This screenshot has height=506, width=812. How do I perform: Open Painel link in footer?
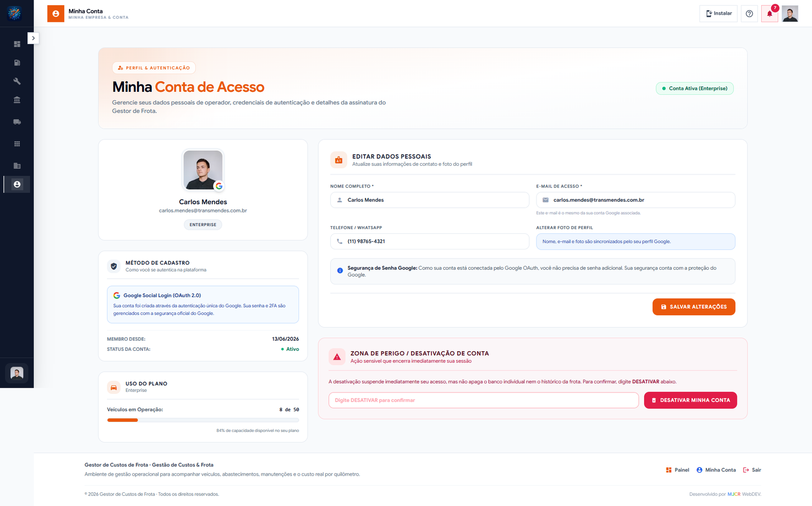pos(678,470)
